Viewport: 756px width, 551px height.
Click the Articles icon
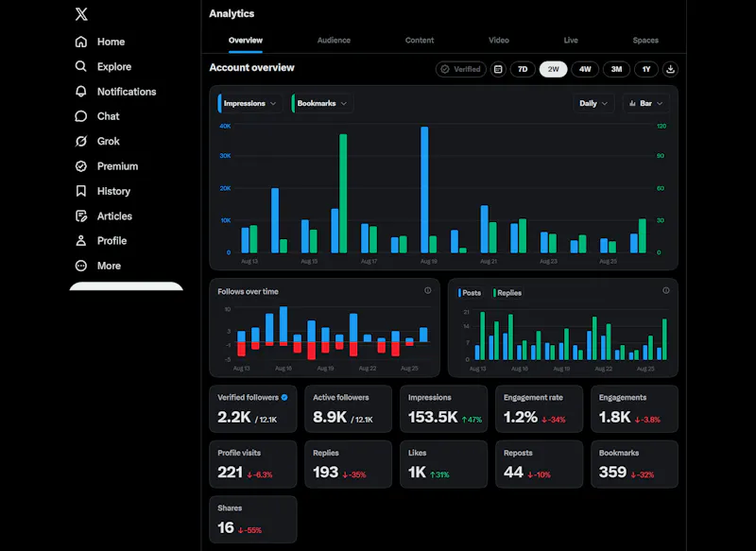pyautogui.click(x=81, y=216)
